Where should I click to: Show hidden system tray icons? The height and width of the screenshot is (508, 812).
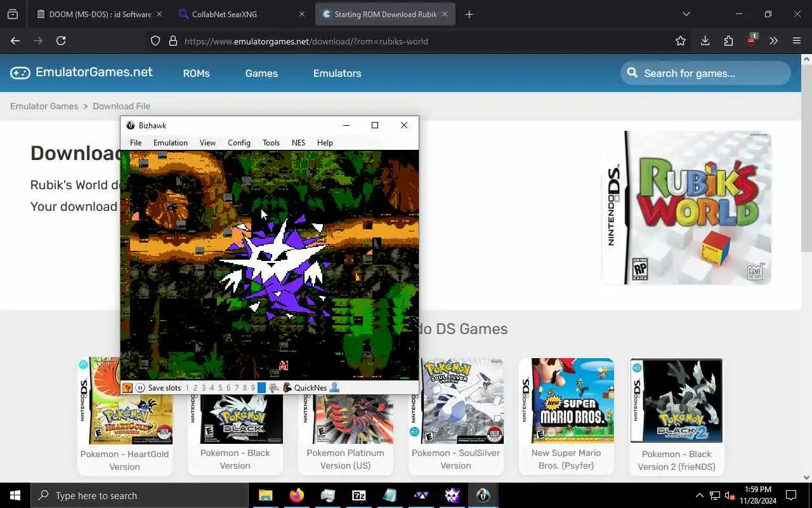tap(700, 495)
